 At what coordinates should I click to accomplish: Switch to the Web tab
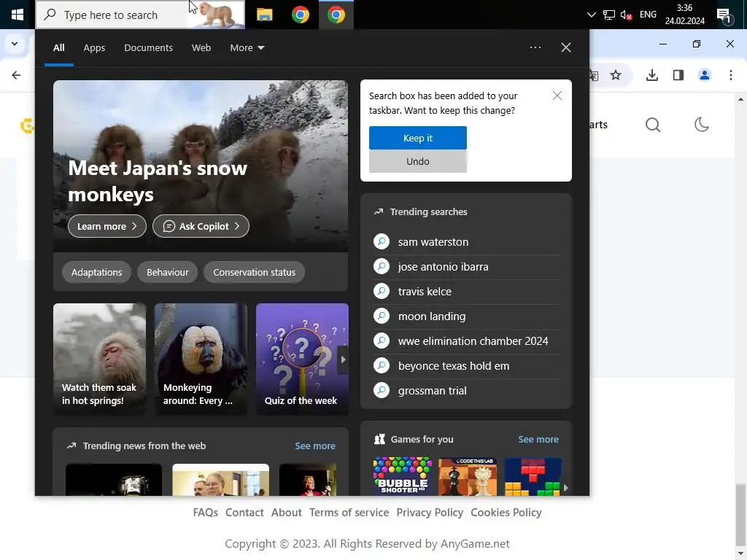tap(201, 47)
